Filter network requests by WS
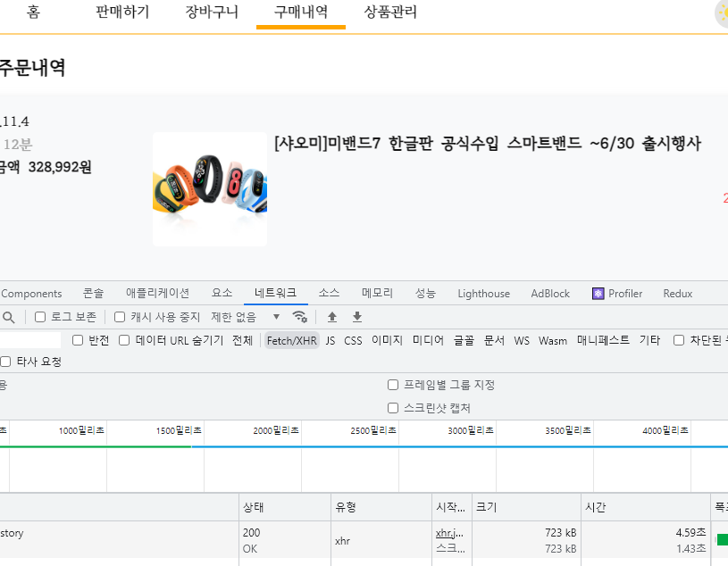This screenshot has width=728, height=566. click(521, 340)
